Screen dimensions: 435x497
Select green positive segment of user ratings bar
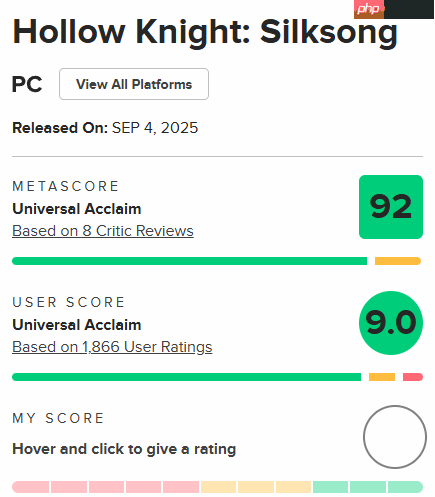(186, 377)
